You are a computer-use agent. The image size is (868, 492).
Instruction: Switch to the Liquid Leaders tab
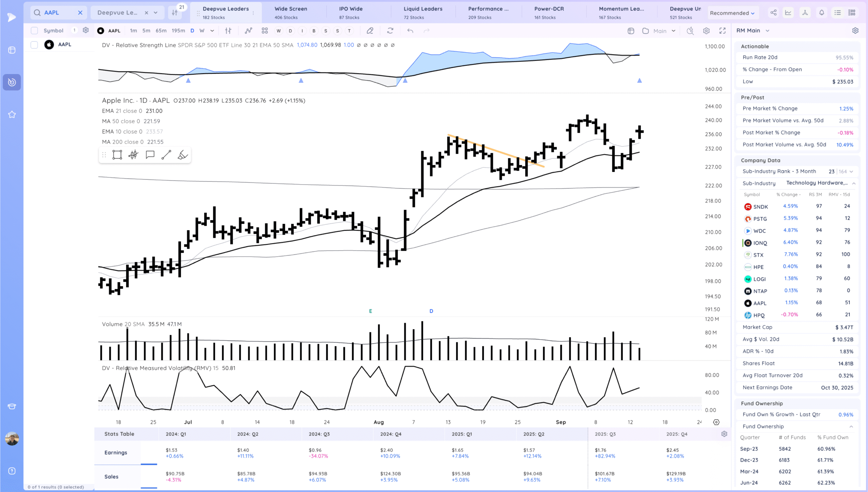423,13
